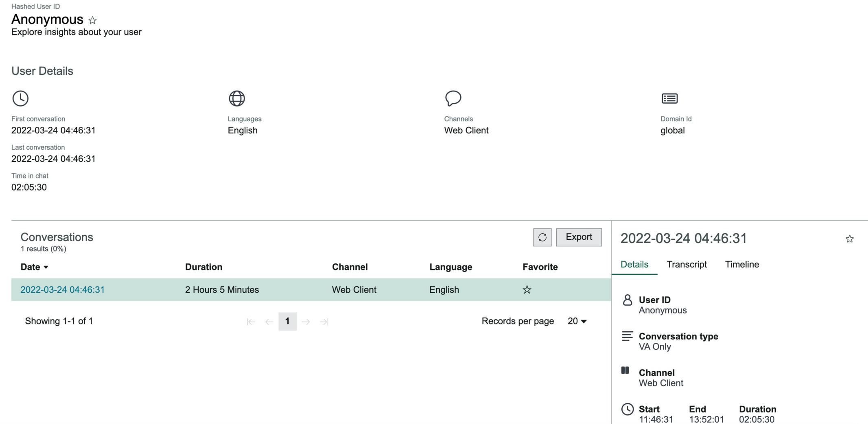Click the Duration column header
This screenshot has width=868, height=424.
pos(203,267)
